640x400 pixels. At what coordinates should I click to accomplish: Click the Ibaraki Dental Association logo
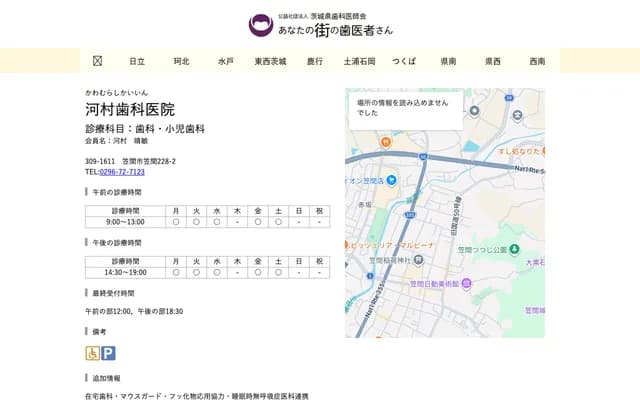point(260,25)
